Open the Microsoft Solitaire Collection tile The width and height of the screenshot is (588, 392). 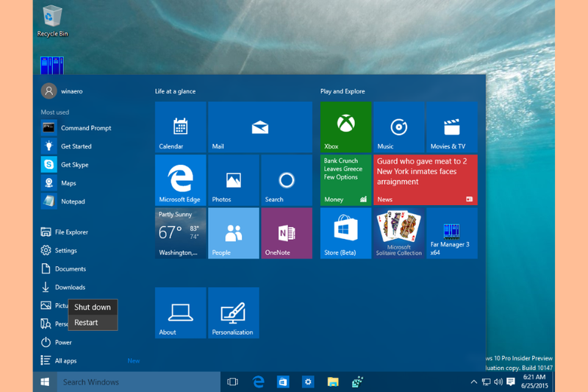coord(398,233)
